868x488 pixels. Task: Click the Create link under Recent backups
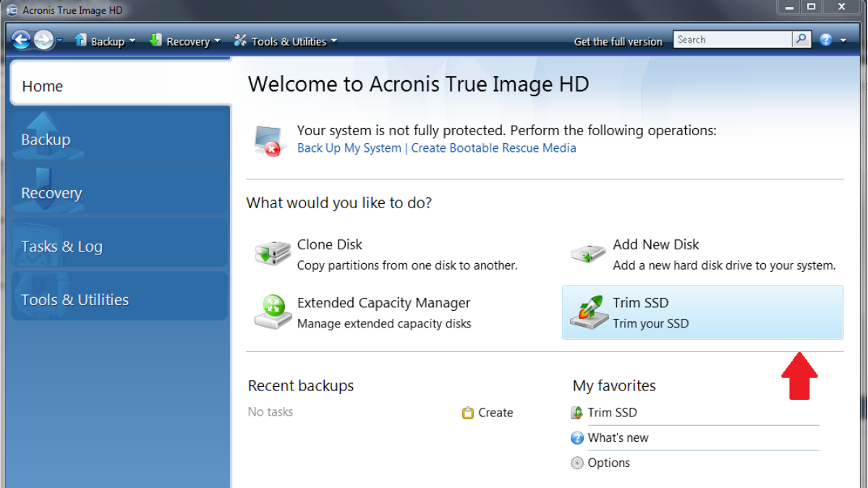point(495,413)
